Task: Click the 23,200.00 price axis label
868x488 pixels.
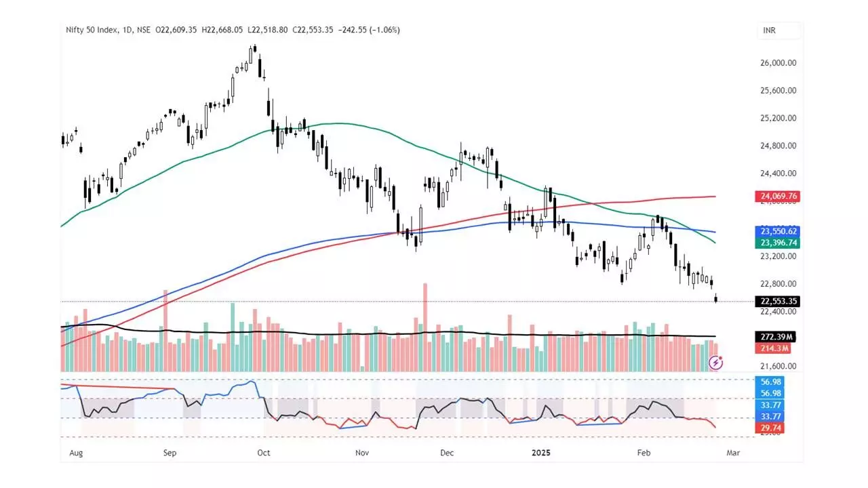Action: [778, 257]
